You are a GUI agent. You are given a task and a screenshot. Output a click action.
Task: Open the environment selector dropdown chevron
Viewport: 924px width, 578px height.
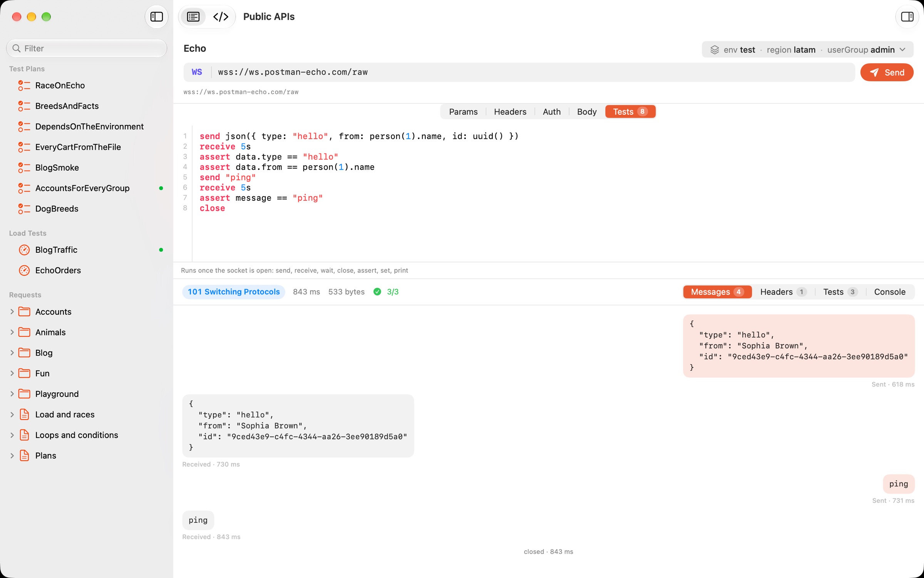(x=903, y=50)
